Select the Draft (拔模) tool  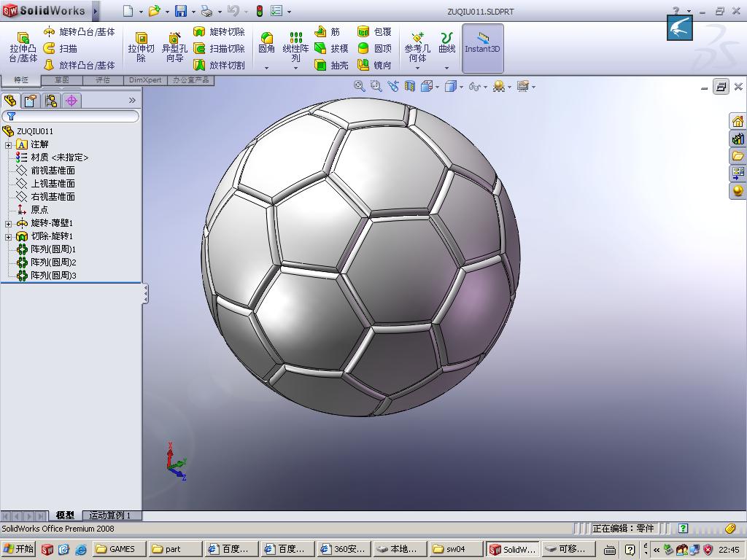[x=332, y=48]
